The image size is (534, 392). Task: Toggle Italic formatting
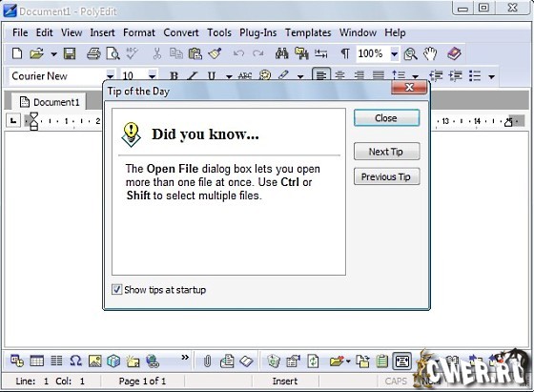click(193, 75)
